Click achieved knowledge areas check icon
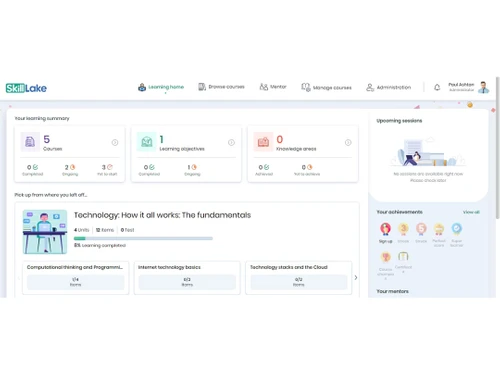This screenshot has width=500, height=375. [266, 167]
